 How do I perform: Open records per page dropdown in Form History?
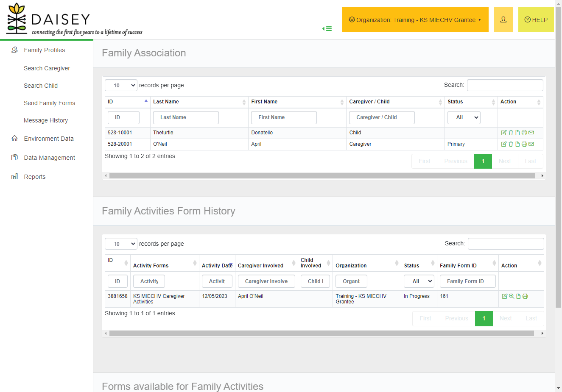[x=121, y=244]
